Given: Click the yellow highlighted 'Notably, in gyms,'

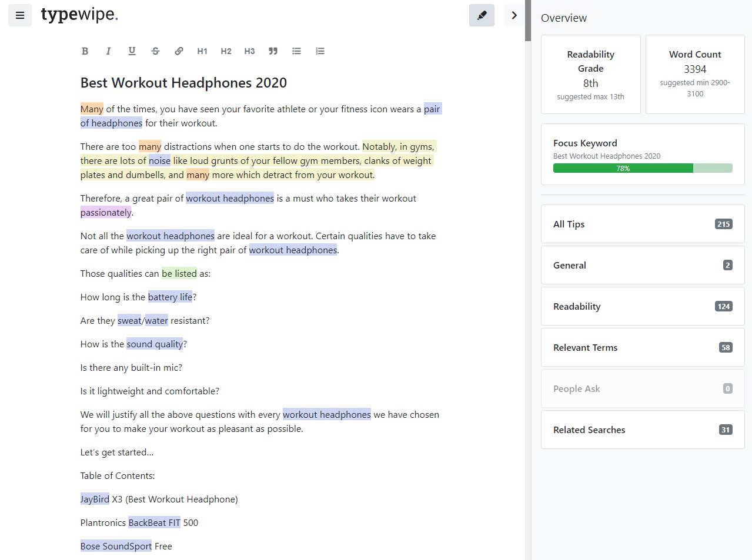Looking at the screenshot, I should 399,146.
